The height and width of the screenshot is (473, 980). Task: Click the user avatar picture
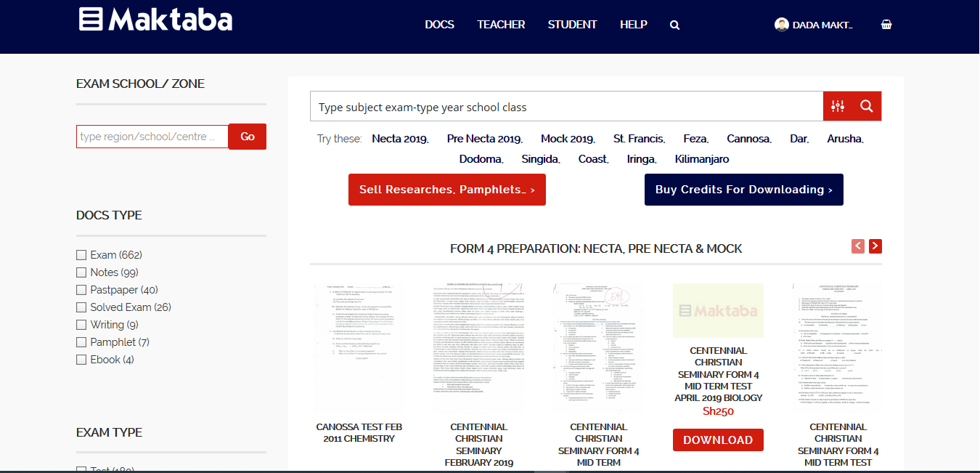click(781, 25)
